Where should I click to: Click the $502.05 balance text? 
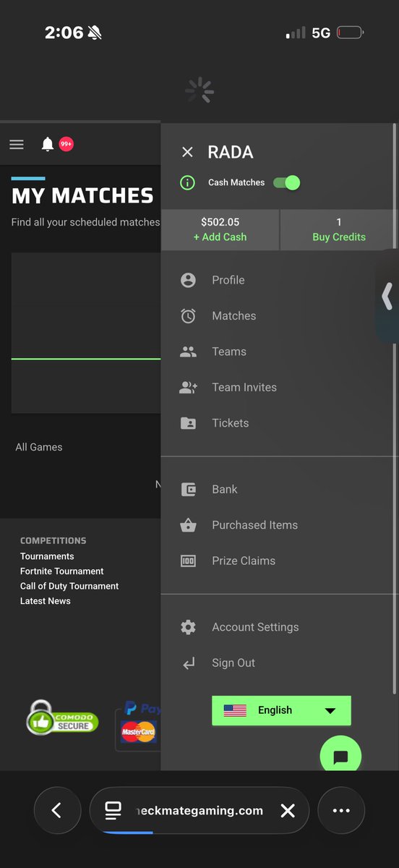(x=220, y=222)
